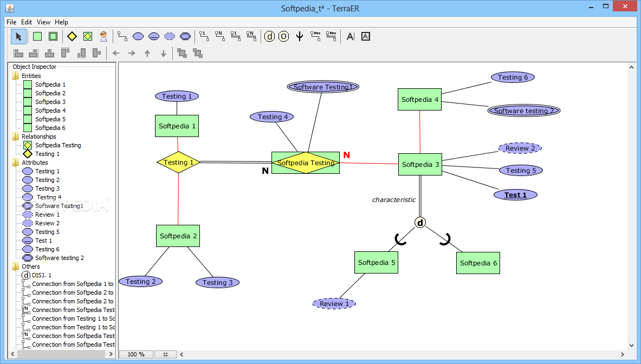
Task: Click the align left toolbar icon
Action: click(18, 53)
